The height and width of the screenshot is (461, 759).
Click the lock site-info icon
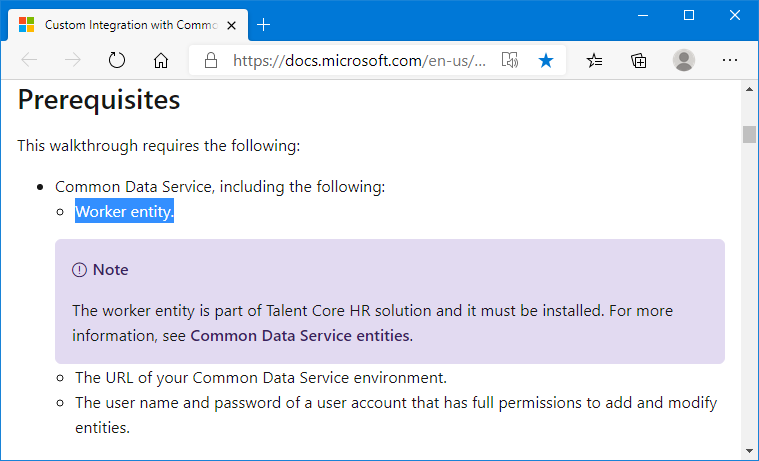tap(211, 60)
